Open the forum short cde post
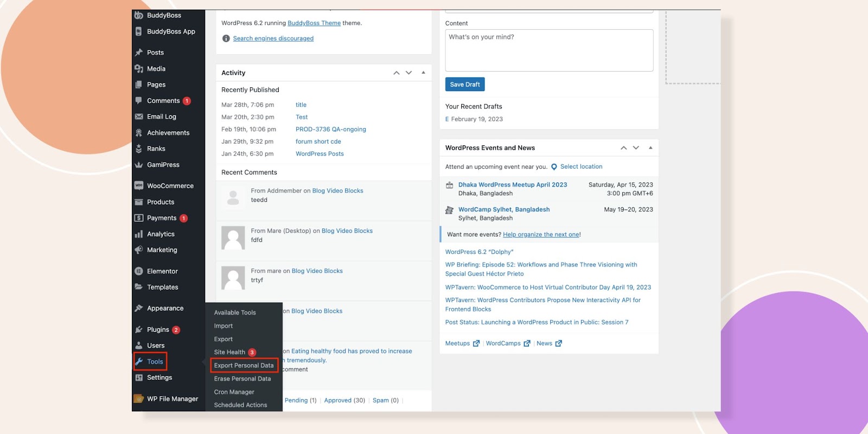The width and height of the screenshot is (868, 434). pos(318,142)
